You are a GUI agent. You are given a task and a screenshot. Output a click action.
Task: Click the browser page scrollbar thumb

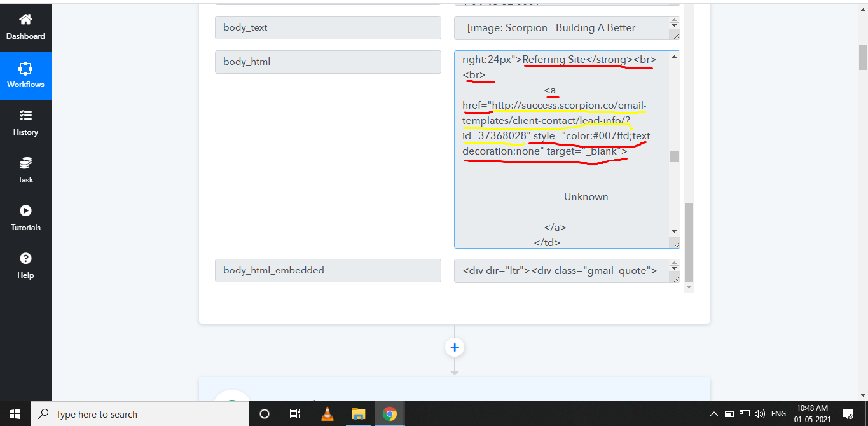pos(863,57)
